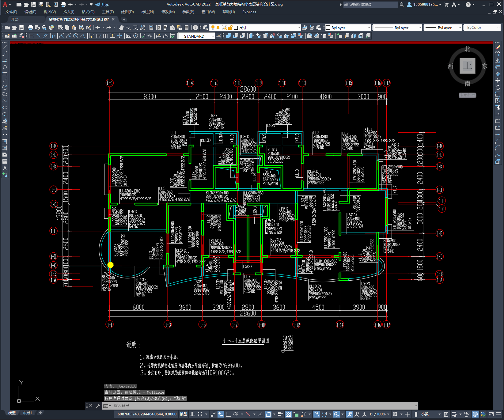The image size is (504, 420).
Task: Toggle polar tracking in status bar
Action: (236, 414)
